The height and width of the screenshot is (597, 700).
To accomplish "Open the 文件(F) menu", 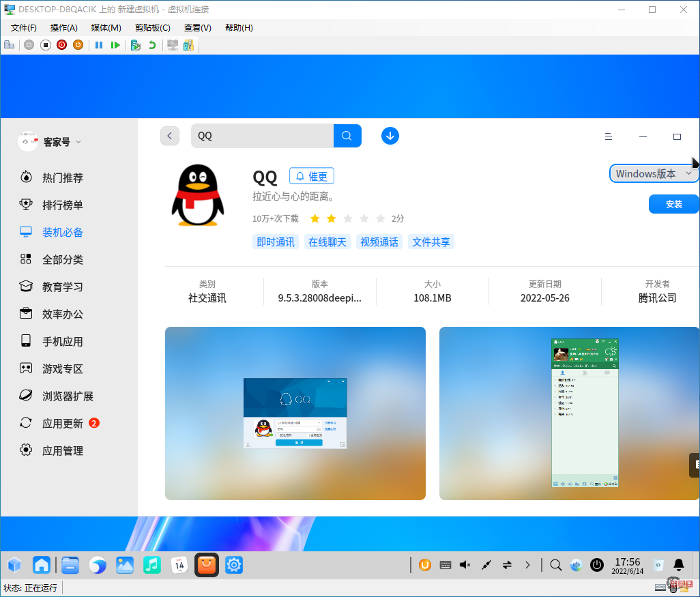I will 24,28.
